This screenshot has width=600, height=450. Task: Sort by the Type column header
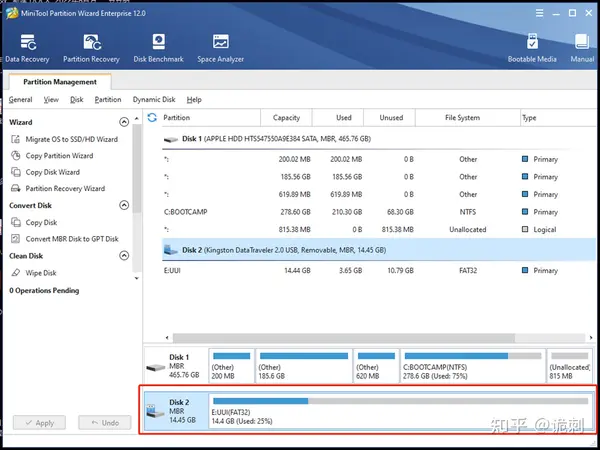[x=559, y=117]
